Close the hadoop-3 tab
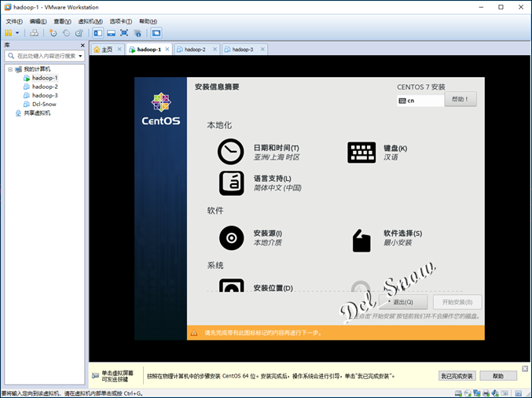This screenshot has width=532, height=398. pos(262,50)
